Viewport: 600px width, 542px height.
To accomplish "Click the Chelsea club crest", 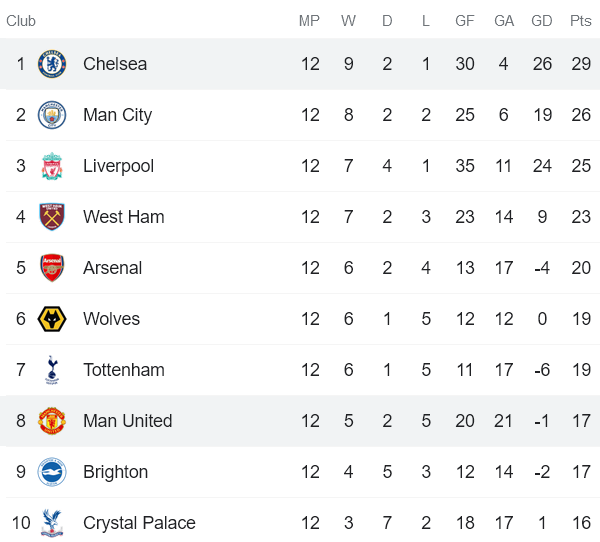I will click(x=52, y=64).
